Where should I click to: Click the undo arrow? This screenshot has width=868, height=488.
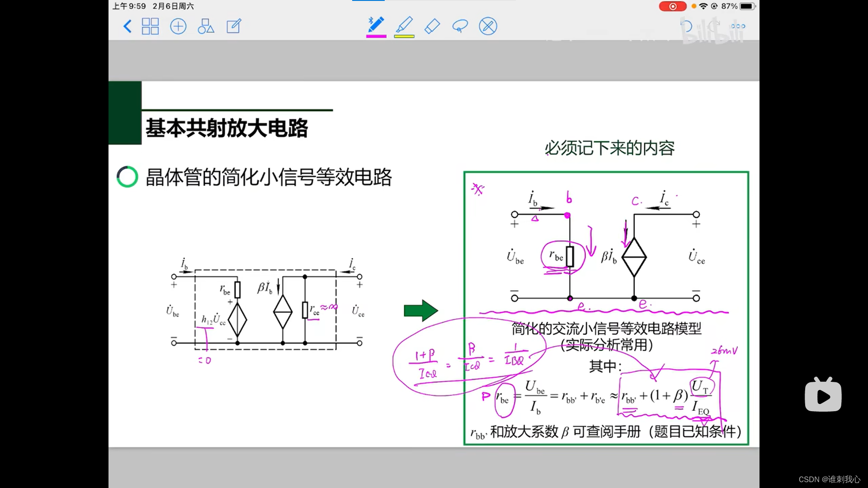point(687,26)
